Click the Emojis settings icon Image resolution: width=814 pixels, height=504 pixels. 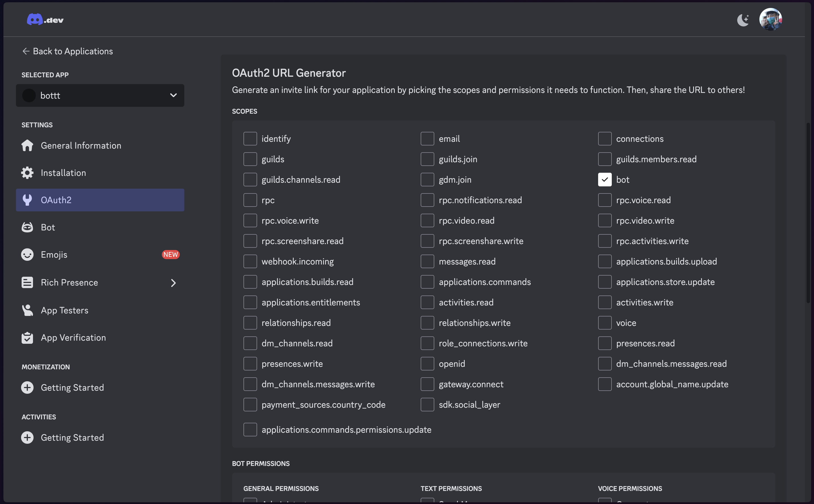pyautogui.click(x=27, y=254)
